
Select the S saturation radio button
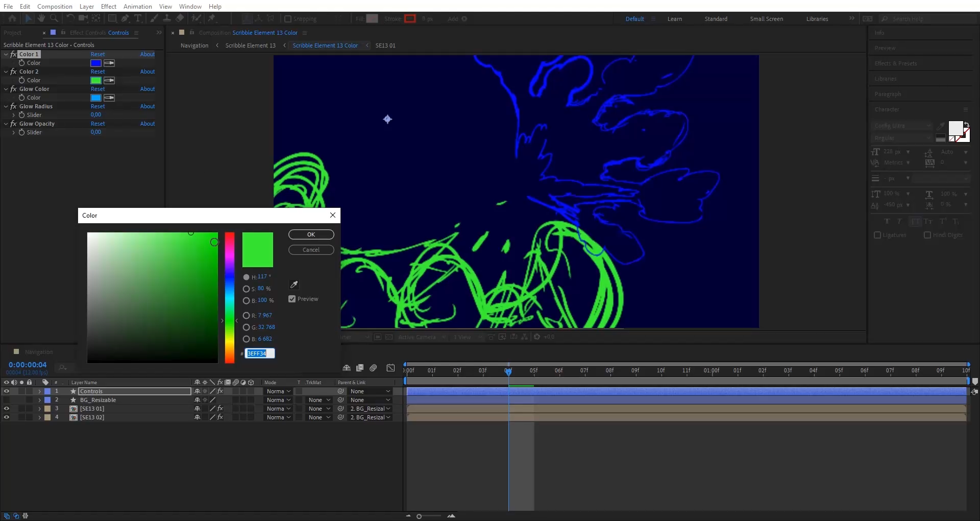point(246,289)
